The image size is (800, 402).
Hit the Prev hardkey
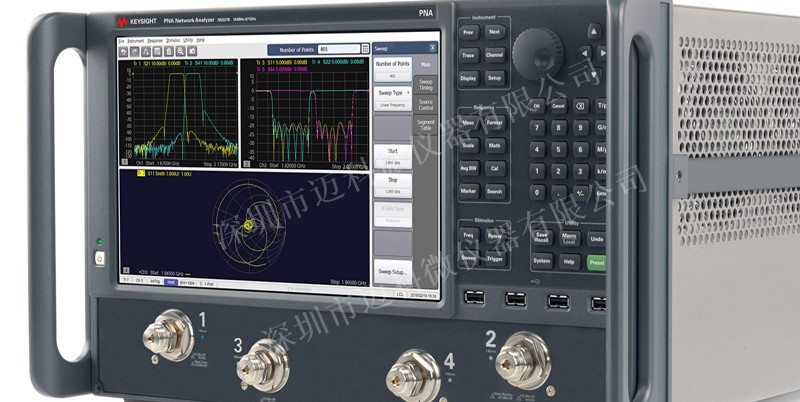(x=468, y=32)
